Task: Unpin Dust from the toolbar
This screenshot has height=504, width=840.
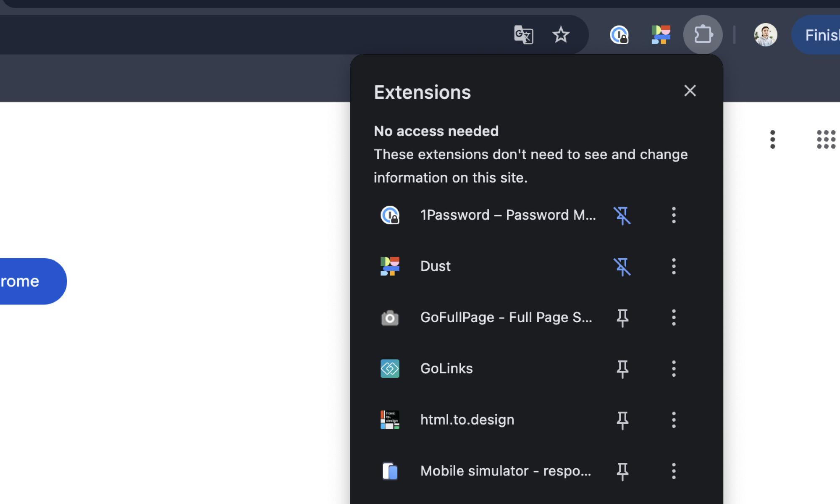Action: [622, 266]
